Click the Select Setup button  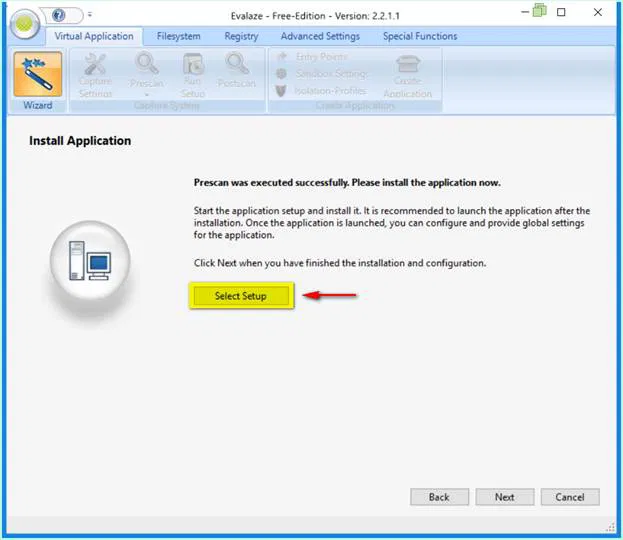241,296
